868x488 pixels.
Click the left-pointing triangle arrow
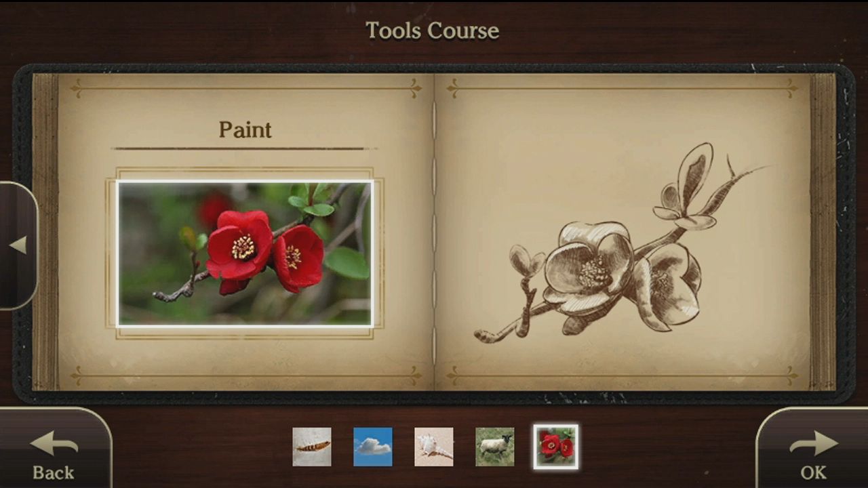18,245
